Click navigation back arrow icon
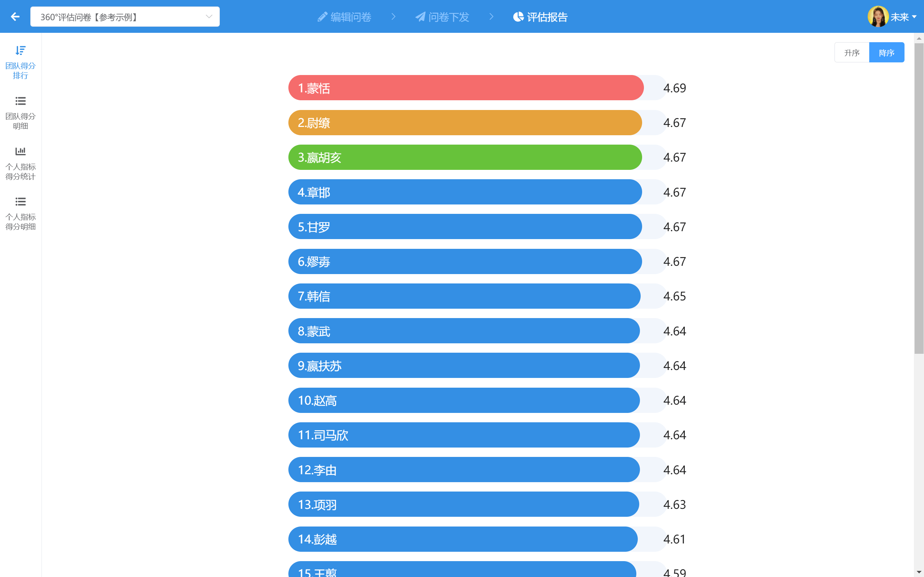924x577 pixels. [x=15, y=17]
